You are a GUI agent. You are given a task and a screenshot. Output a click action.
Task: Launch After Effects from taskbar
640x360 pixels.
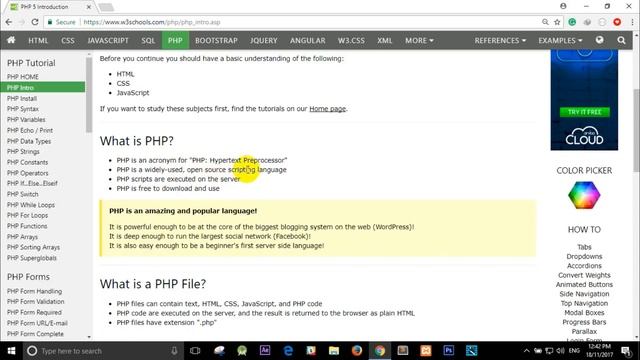coord(265,351)
